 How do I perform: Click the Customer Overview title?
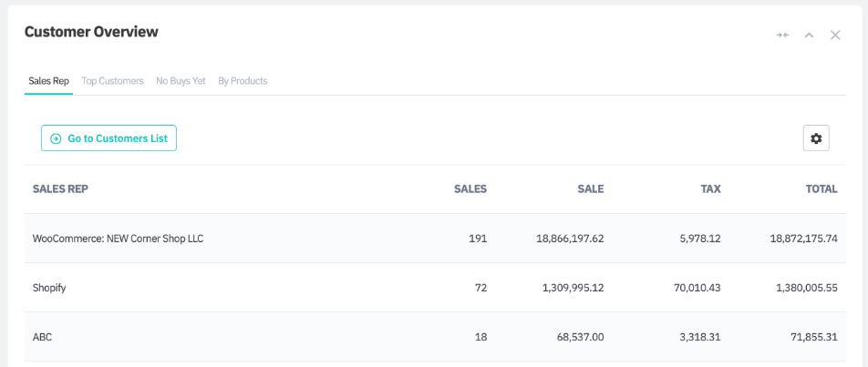91,33
